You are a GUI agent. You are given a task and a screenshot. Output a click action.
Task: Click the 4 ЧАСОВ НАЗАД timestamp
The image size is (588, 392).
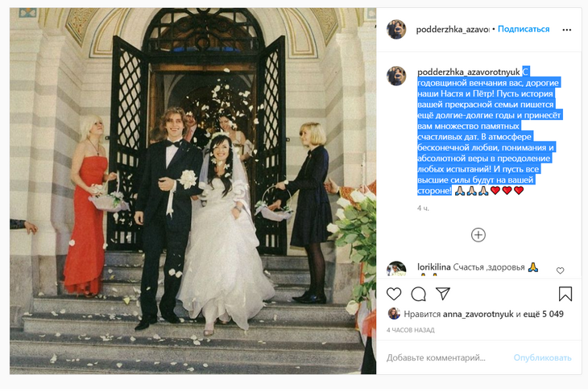point(410,330)
